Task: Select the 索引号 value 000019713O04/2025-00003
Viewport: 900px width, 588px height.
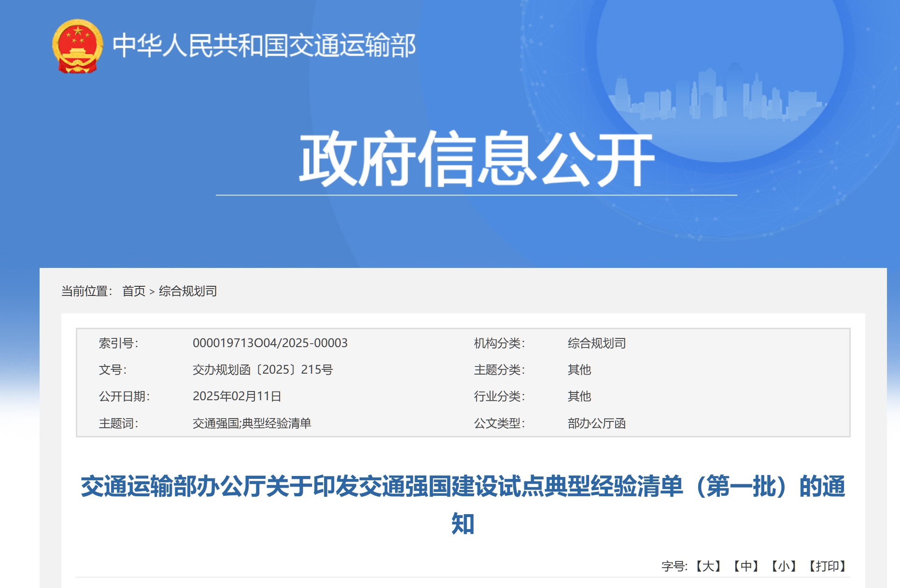Action: 270,343
